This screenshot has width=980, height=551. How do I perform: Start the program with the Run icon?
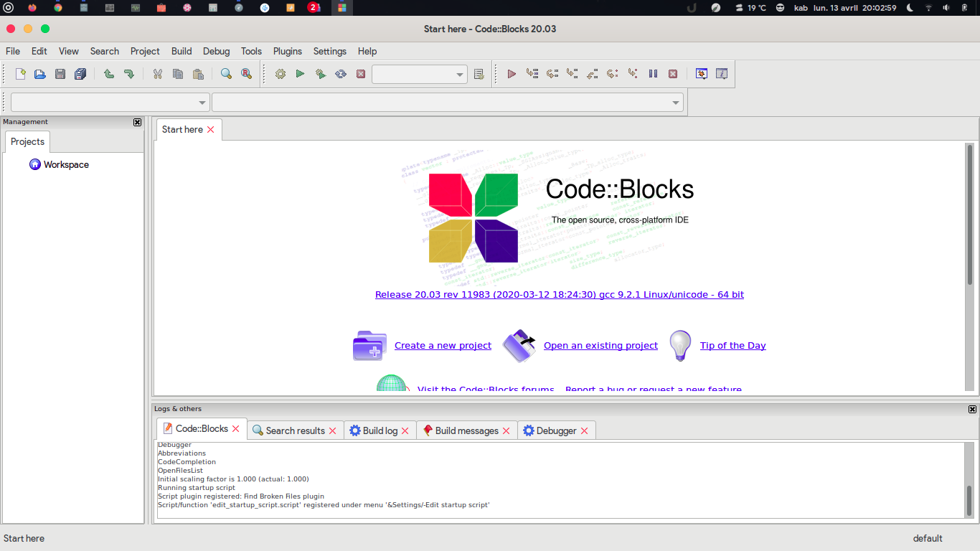coord(300,74)
